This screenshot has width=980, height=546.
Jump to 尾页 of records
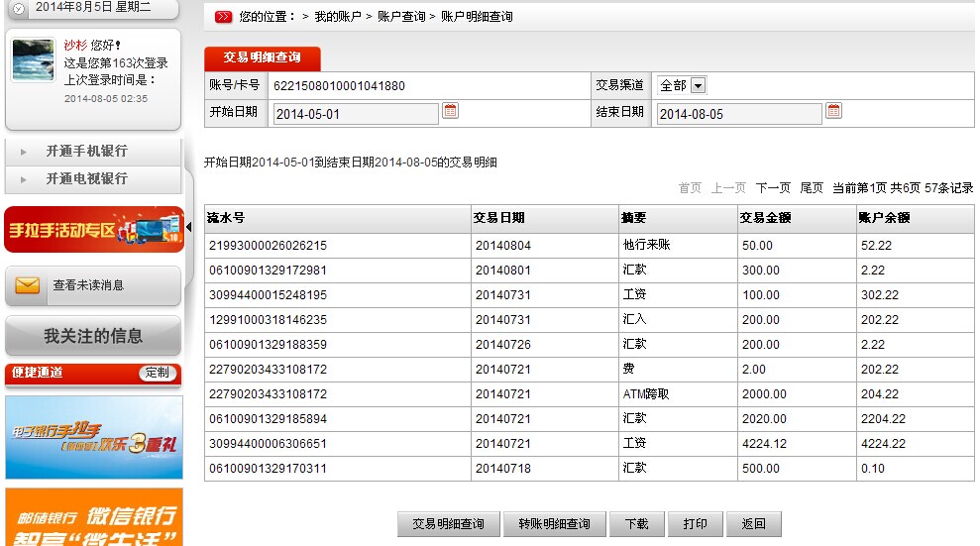coord(812,188)
